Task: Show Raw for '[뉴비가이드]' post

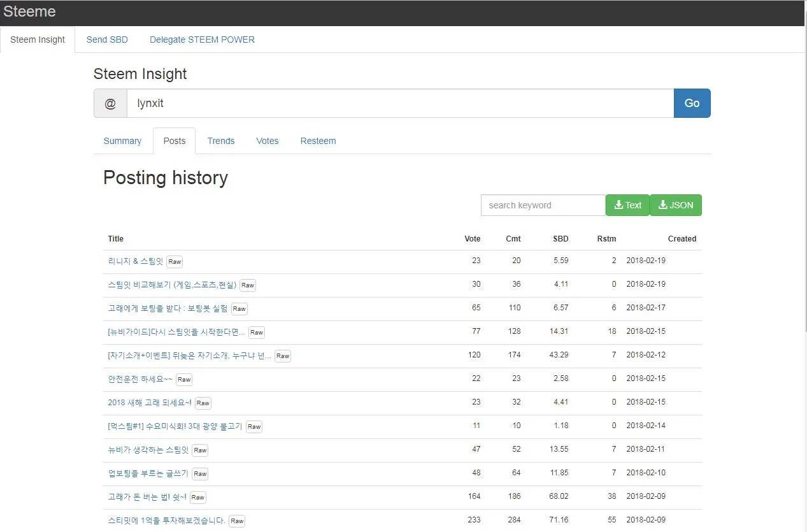Action: pos(257,333)
